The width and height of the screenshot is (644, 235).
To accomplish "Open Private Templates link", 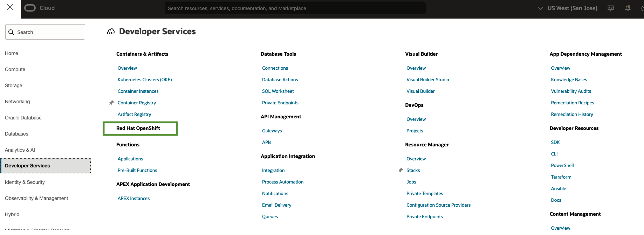I will point(425,193).
